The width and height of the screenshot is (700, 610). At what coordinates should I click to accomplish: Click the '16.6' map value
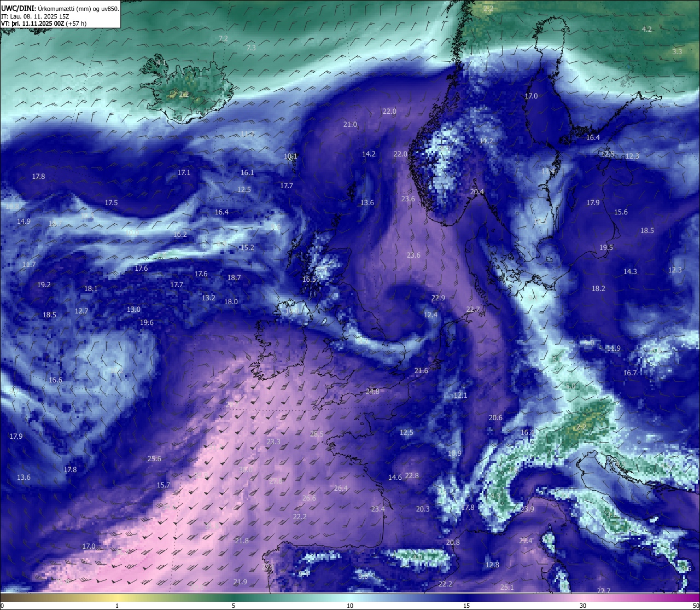[x=55, y=380]
